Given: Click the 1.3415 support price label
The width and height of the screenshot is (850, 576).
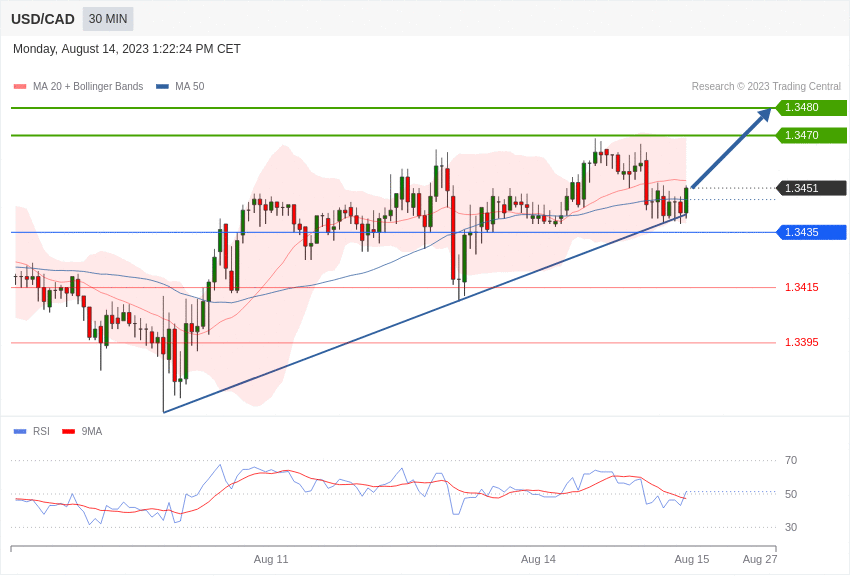Looking at the screenshot, I should [x=802, y=287].
